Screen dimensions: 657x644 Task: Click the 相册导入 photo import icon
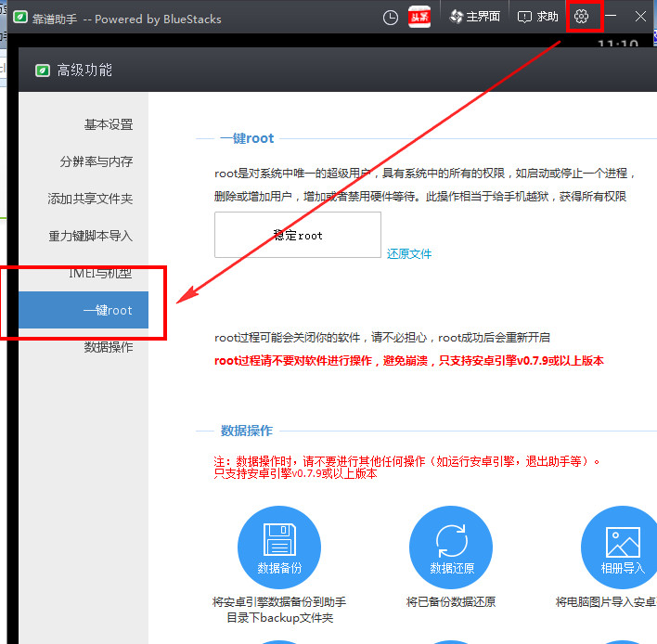click(x=622, y=547)
